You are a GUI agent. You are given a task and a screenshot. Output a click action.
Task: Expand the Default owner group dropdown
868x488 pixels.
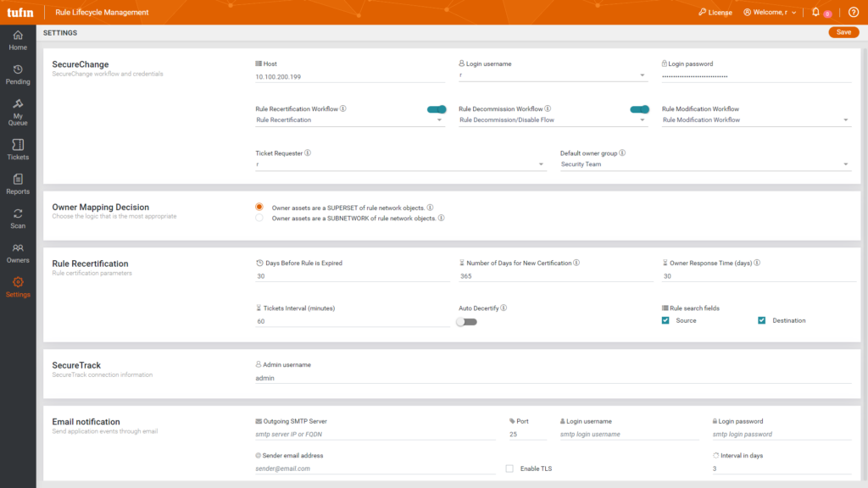pos(705,164)
